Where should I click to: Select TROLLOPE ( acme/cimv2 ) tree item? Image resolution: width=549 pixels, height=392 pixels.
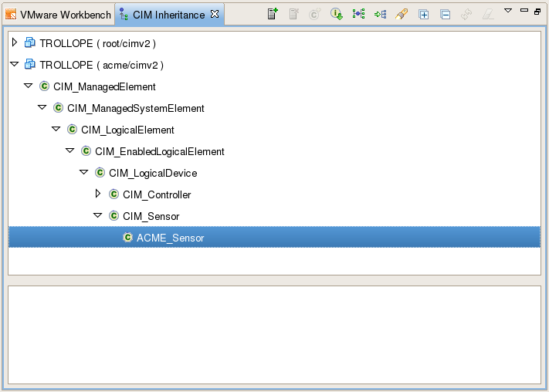click(101, 65)
